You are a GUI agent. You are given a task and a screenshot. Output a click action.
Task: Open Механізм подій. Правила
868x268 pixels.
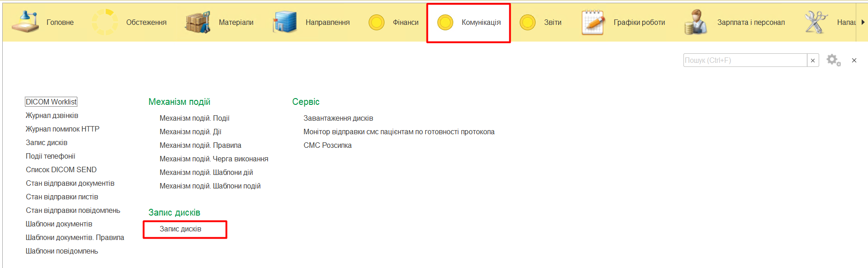pos(200,146)
